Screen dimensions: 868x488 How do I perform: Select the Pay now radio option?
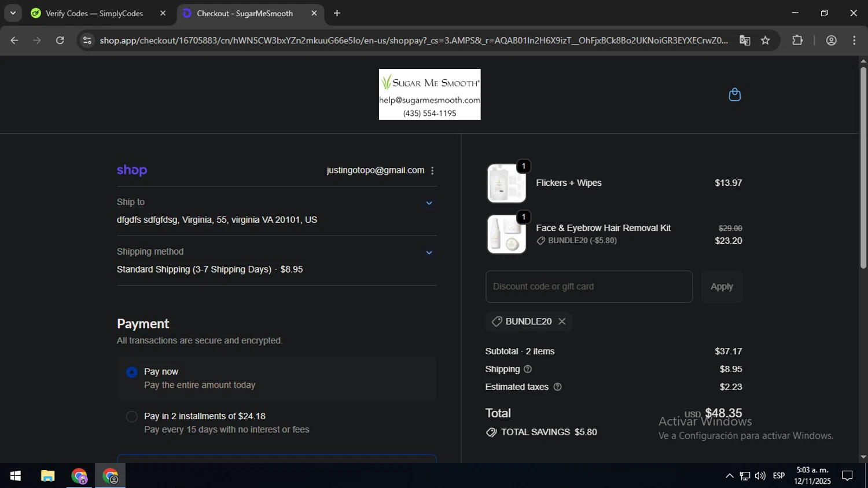click(132, 372)
